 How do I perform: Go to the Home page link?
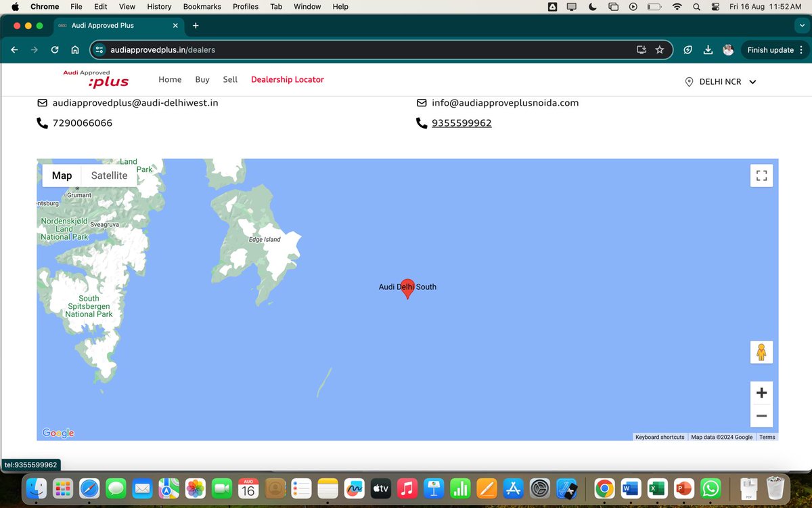(170, 79)
